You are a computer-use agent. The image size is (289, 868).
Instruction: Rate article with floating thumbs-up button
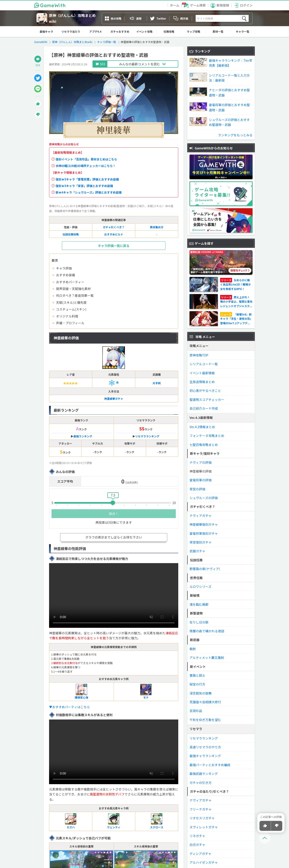(x=265, y=825)
